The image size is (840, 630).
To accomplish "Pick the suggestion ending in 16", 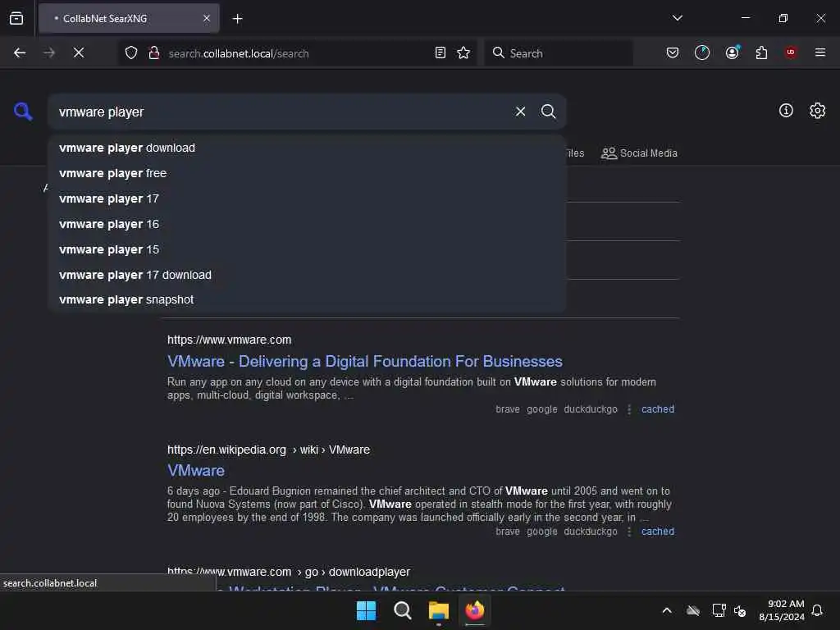I will point(307,224).
